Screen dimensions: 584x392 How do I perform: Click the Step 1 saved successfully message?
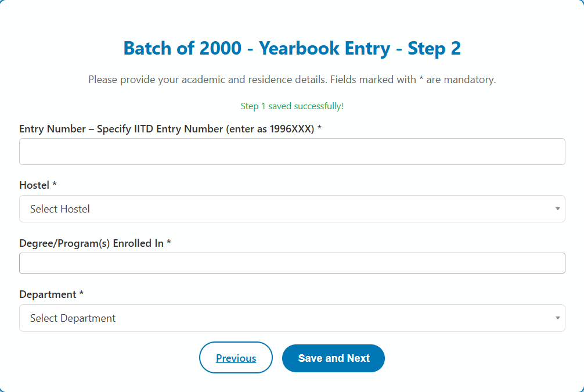pos(292,106)
